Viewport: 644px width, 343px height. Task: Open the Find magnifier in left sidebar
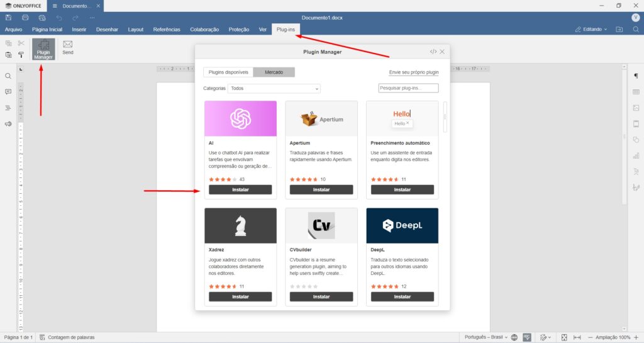8,76
